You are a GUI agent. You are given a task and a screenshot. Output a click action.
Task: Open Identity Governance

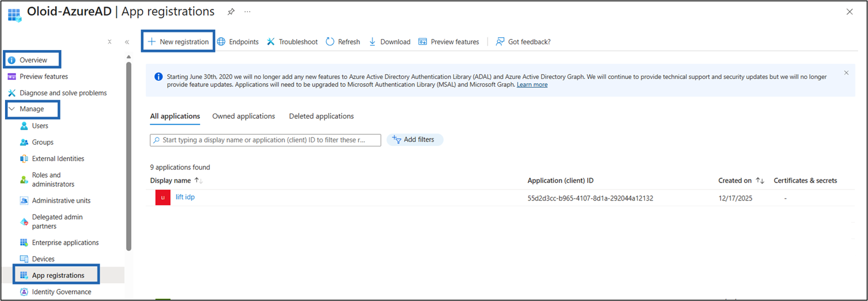61,292
